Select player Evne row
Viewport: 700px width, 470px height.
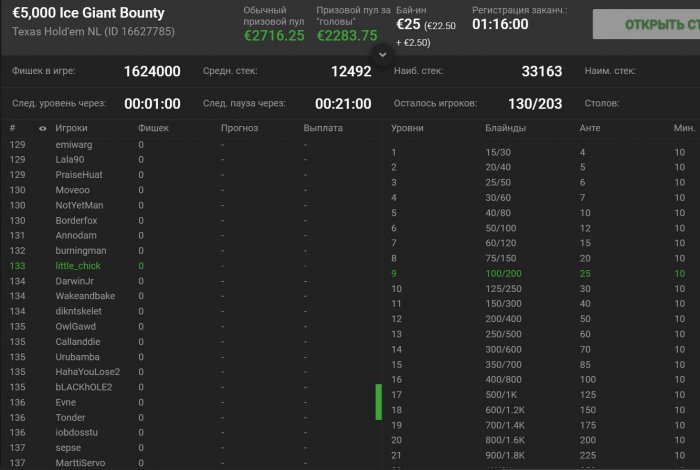[192, 402]
